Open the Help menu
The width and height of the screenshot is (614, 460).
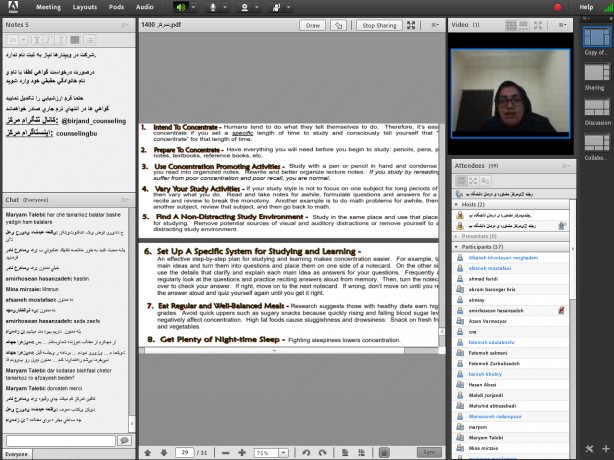[x=586, y=7]
